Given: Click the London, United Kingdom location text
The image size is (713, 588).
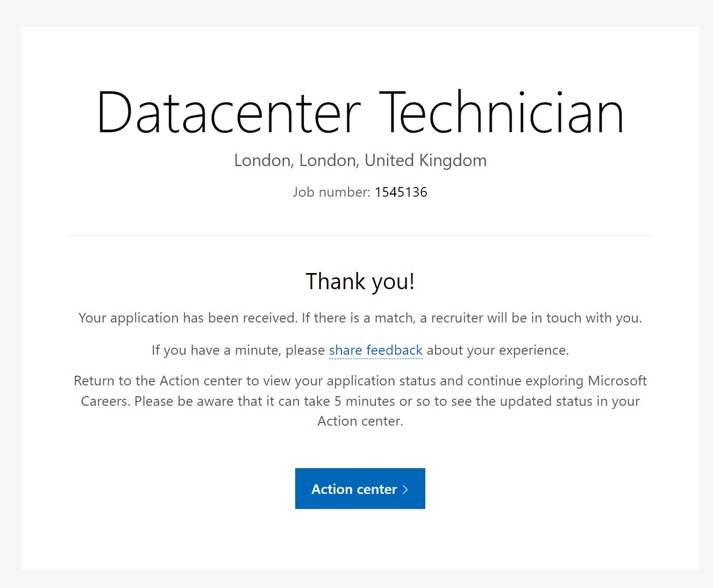Looking at the screenshot, I should (x=360, y=160).
